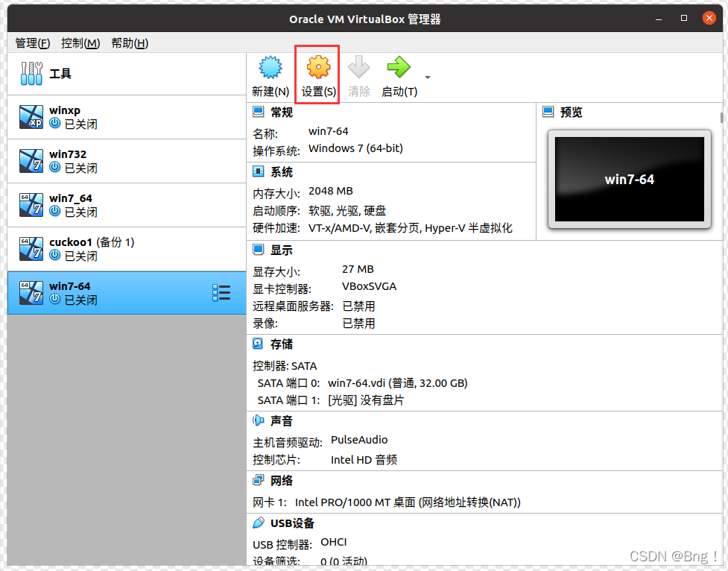Select cuckoo1 (备份 1) virtual machine

pyautogui.click(x=127, y=249)
